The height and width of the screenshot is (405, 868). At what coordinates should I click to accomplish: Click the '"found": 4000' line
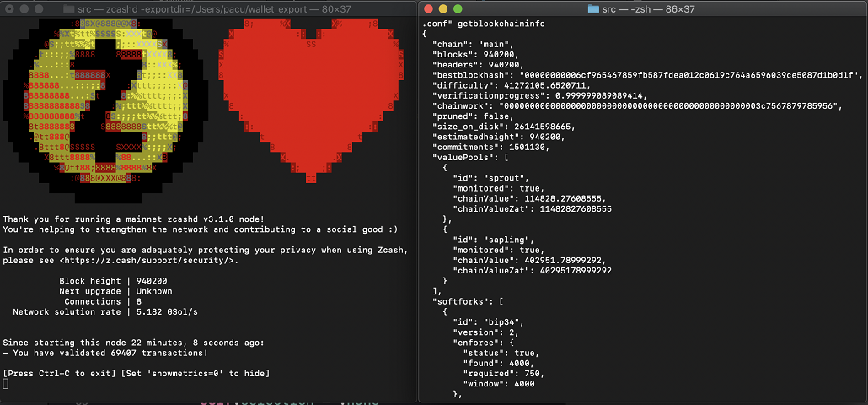coord(500,363)
